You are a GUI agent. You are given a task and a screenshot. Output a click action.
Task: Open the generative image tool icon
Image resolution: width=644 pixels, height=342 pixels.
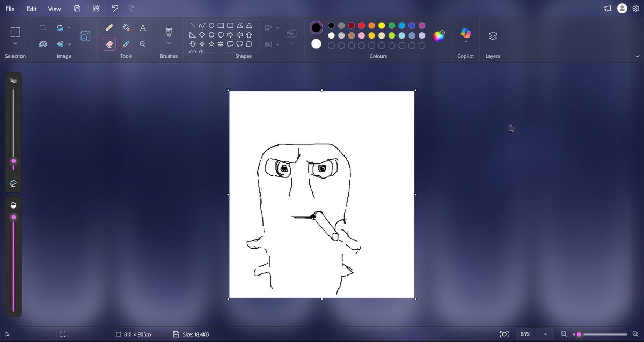coord(85,36)
